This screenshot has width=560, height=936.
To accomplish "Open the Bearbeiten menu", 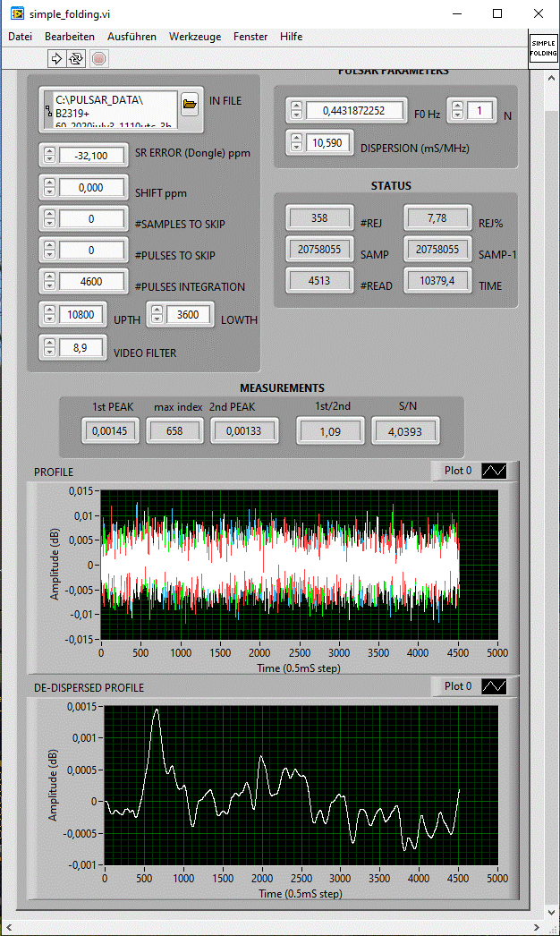I will tap(70, 37).
